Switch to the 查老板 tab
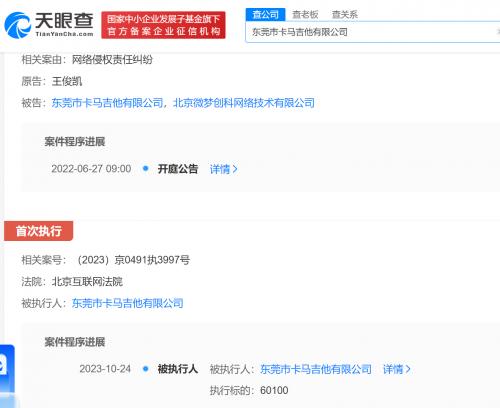500x408 pixels. point(305,14)
